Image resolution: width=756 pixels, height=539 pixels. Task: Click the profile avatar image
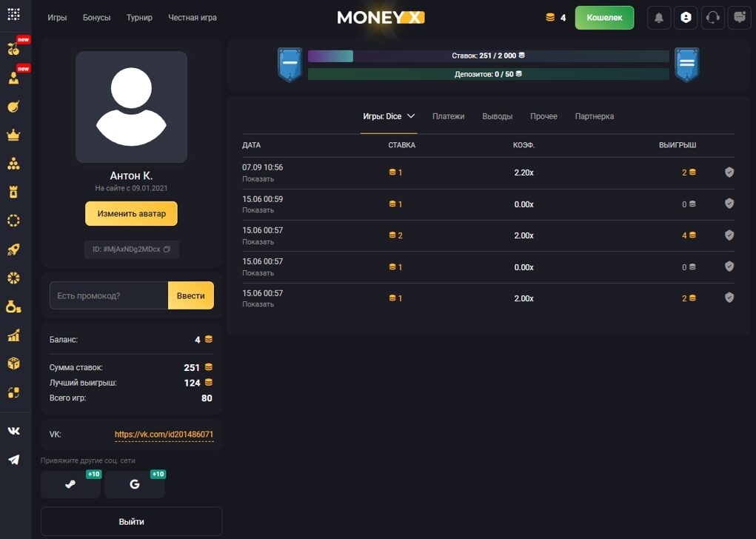131,107
